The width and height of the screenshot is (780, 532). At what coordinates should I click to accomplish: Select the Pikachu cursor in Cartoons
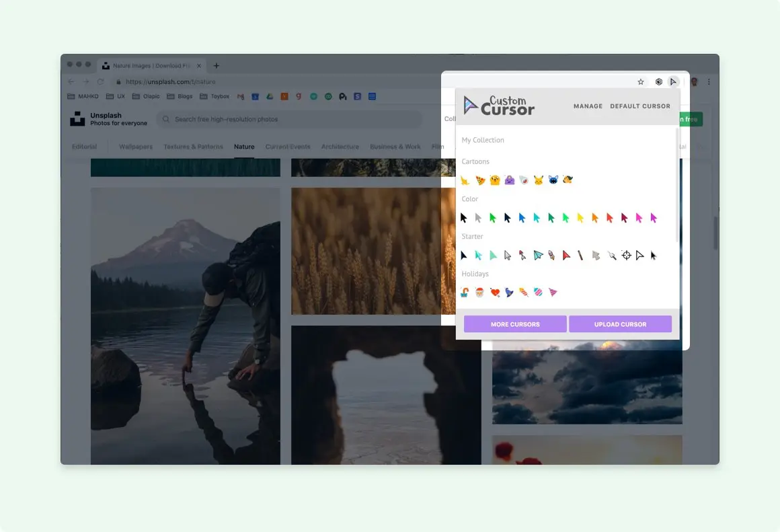coord(538,180)
